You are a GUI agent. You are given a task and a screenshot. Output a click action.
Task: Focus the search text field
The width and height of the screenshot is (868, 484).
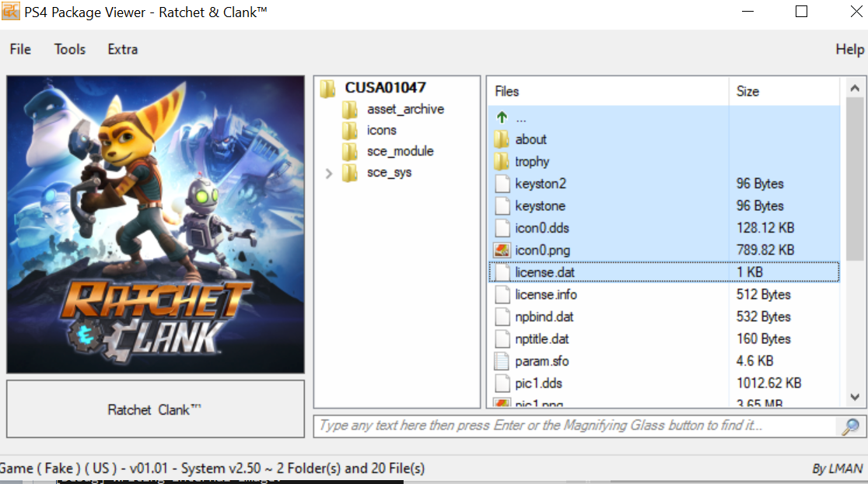(576, 426)
